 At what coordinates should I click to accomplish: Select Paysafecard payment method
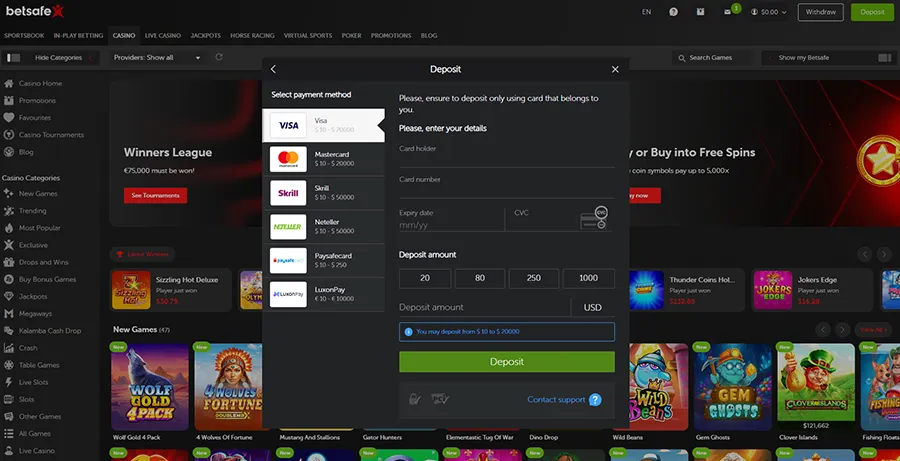coord(323,261)
